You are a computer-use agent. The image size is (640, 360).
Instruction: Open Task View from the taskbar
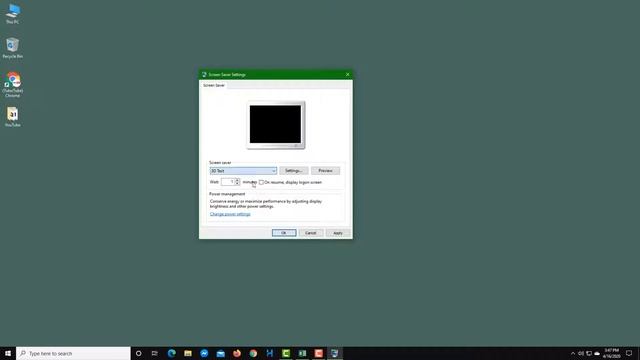pyautogui.click(x=155, y=353)
